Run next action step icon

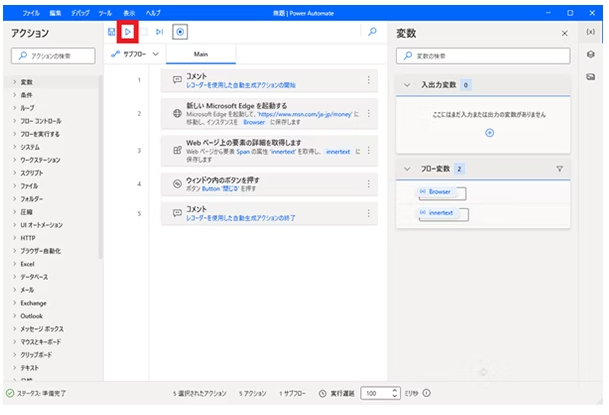pyautogui.click(x=159, y=32)
